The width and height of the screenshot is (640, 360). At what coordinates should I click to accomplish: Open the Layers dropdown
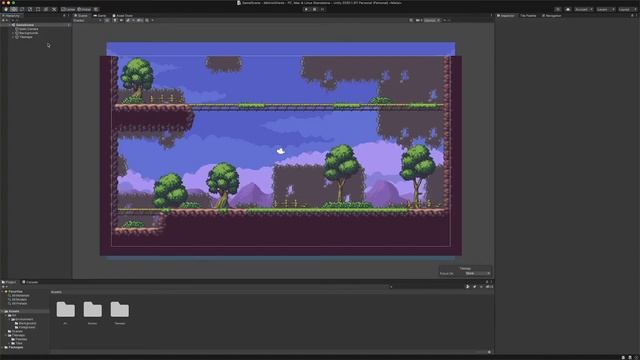[606, 9]
